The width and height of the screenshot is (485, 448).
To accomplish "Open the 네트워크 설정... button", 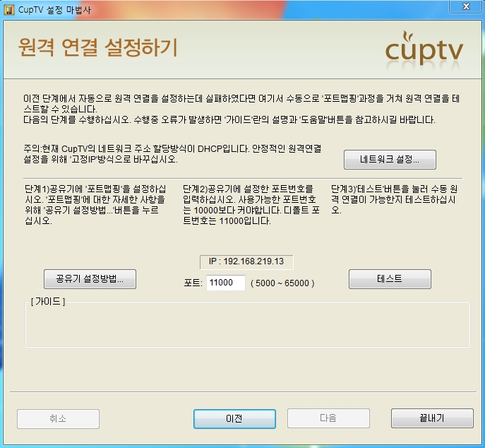I will coord(390,160).
